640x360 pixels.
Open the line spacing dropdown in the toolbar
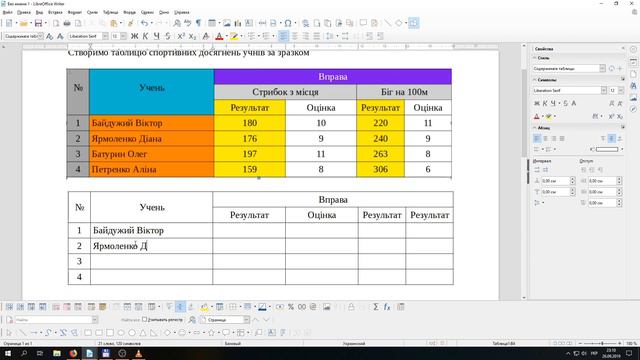coord(337,36)
